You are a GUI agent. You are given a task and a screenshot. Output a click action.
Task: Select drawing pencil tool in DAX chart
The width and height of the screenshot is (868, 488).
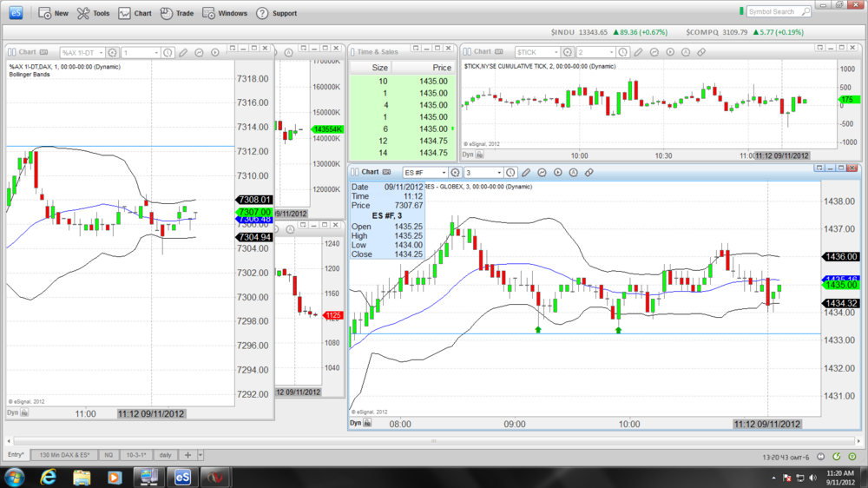pos(183,53)
